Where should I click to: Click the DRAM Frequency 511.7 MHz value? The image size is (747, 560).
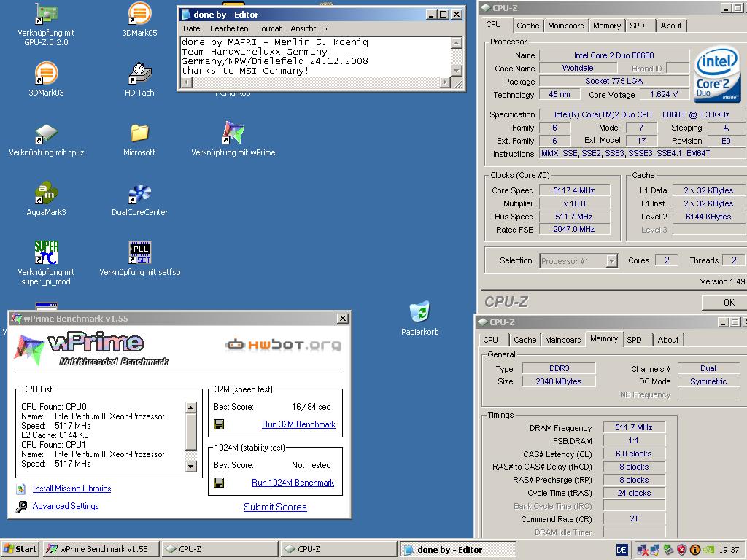(634, 427)
